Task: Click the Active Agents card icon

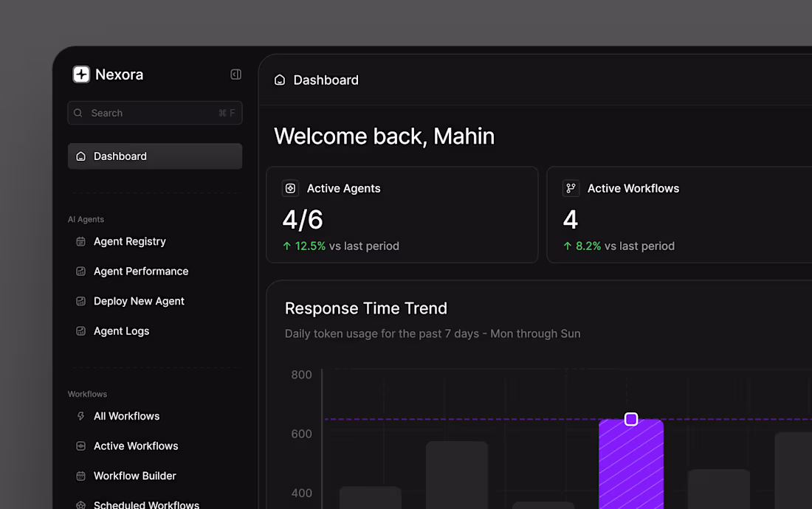Action: pyautogui.click(x=290, y=188)
